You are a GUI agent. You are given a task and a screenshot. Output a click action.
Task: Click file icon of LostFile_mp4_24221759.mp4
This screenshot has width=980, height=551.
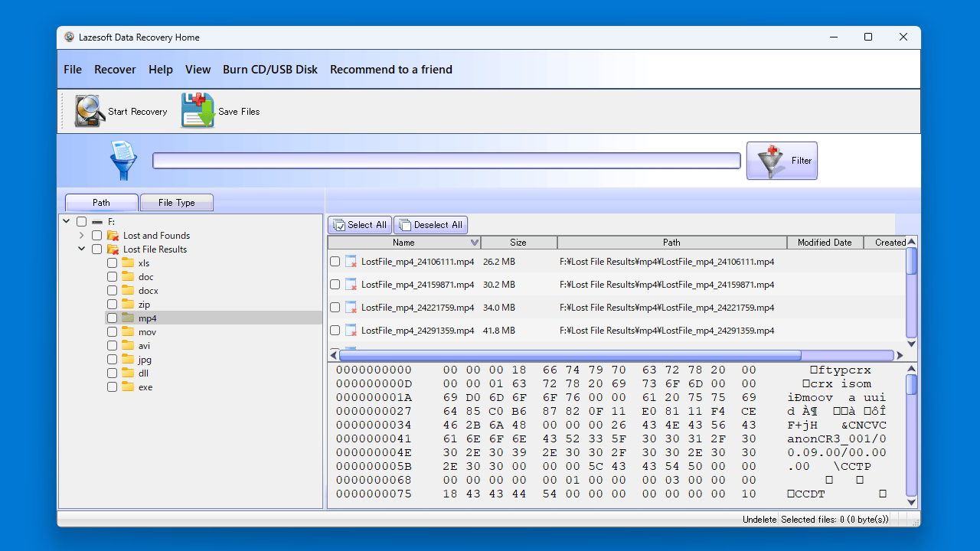[351, 307]
